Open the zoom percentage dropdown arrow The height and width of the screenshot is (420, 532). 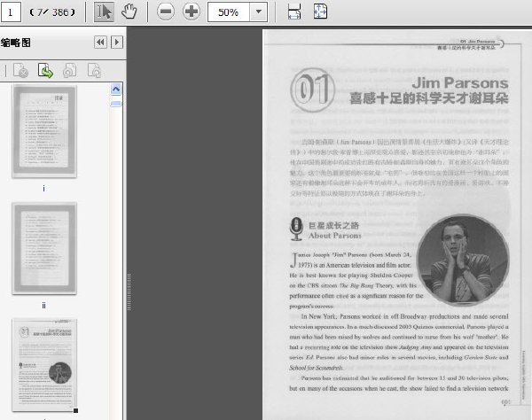click(x=259, y=12)
